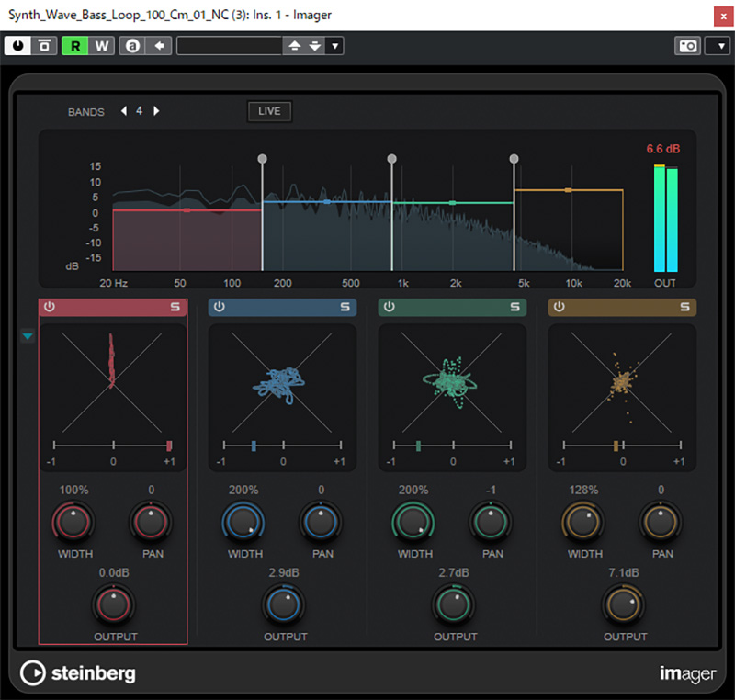This screenshot has height=700, width=735.
Task: Click the orange band OUTPUT knob
Action: click(x=624, y=604)
